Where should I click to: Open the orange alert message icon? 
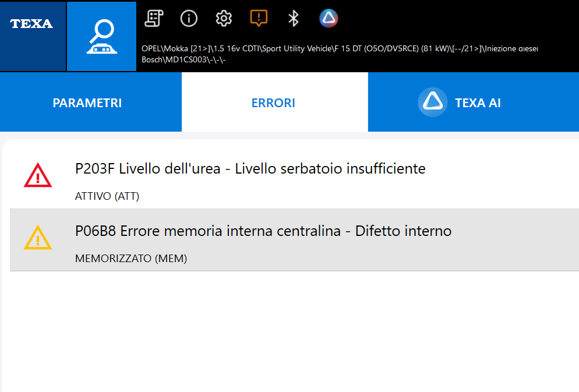[x=259, y=19]
